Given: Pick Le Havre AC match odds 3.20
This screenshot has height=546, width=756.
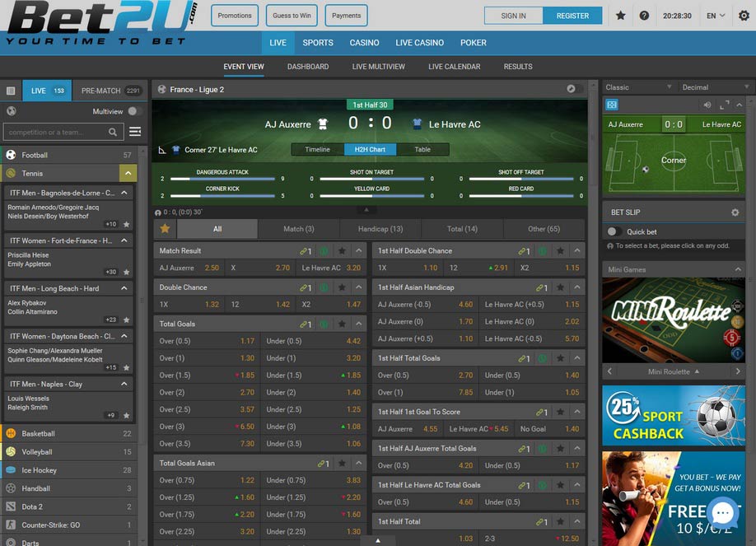Looking at the screenshot, I should (331, 268).
